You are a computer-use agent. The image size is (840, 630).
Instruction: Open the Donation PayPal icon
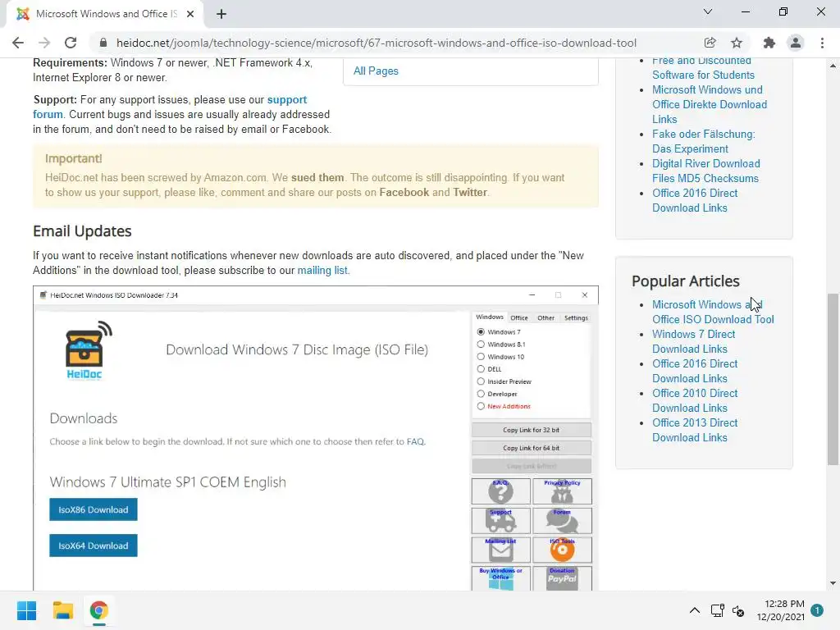coord(562,579)
